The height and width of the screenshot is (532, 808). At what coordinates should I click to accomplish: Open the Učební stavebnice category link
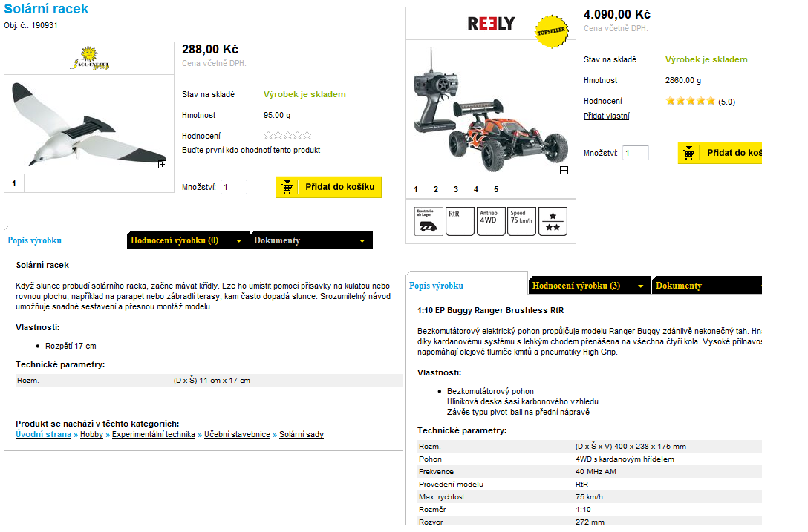pos(237,435)
